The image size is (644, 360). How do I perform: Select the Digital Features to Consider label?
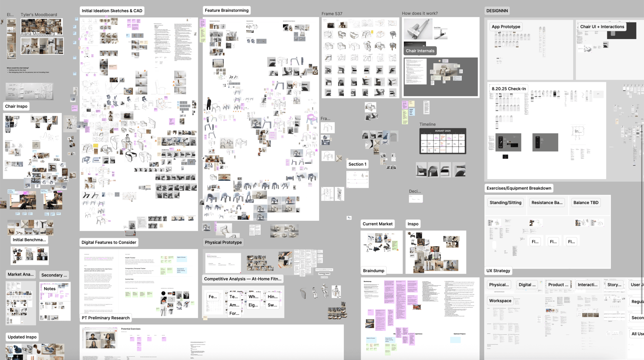(109, 242)
